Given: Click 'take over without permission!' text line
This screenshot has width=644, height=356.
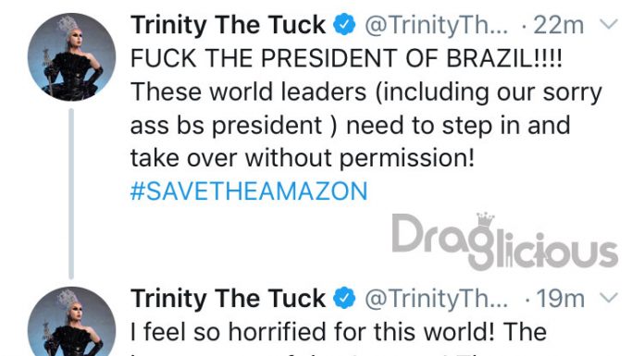Looking at the screenshot, I should point(303,158).
